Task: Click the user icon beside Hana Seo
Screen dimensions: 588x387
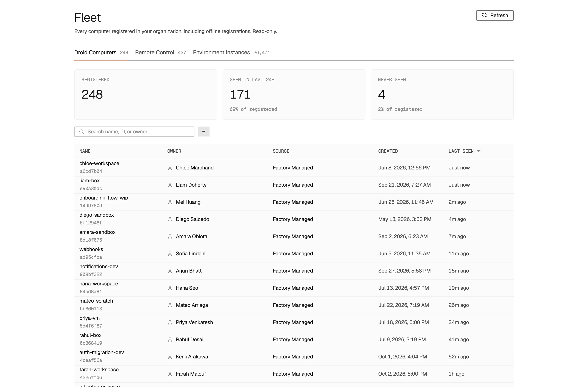Action: (x=170, y=288)
